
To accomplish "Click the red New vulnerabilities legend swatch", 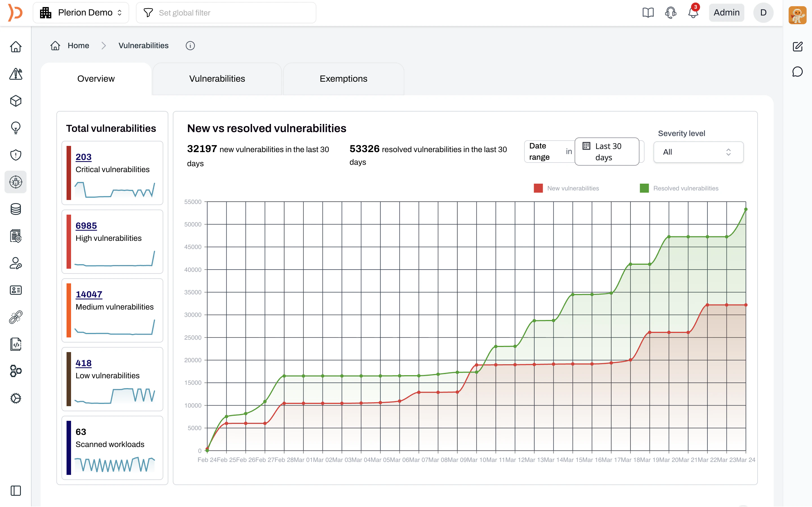I will click(x=538, y=188).
